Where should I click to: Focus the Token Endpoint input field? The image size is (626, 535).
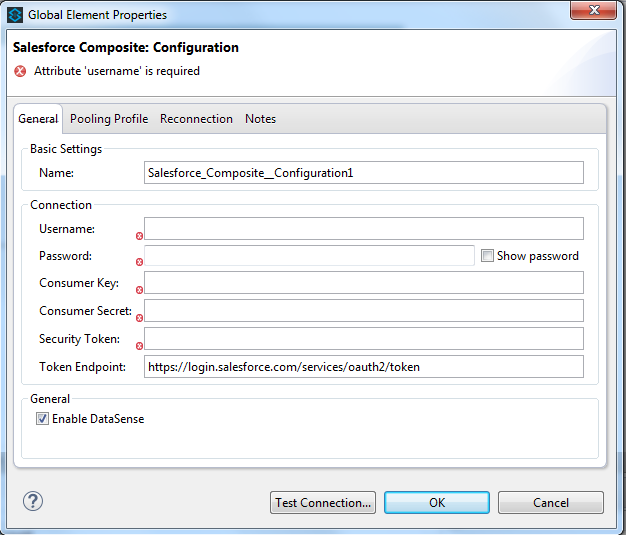click(364, 367)
